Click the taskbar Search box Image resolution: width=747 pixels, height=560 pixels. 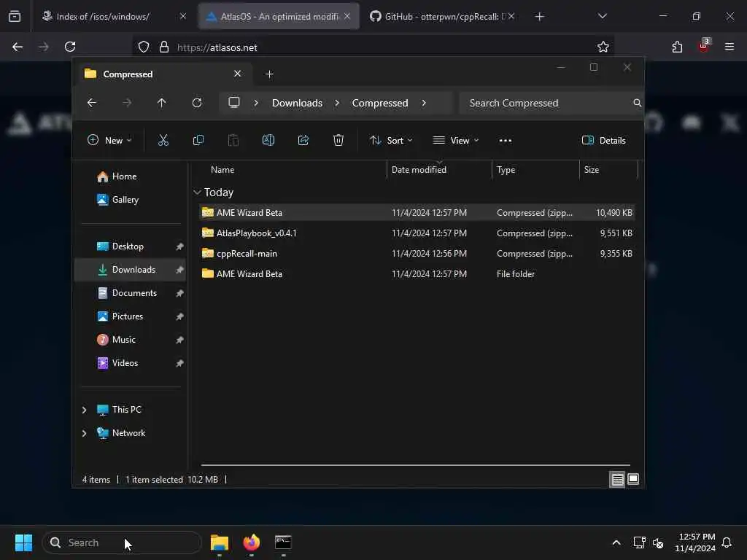[122, 542]
